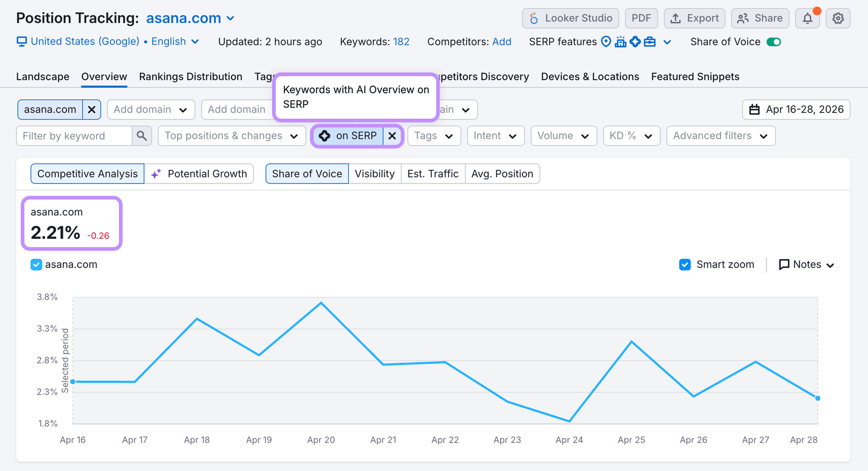Click the Share button
This screenshot has height=471, width=868.
761,18
